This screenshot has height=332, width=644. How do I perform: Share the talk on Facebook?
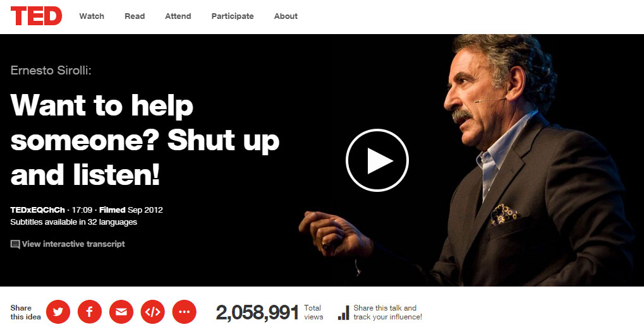90,312
